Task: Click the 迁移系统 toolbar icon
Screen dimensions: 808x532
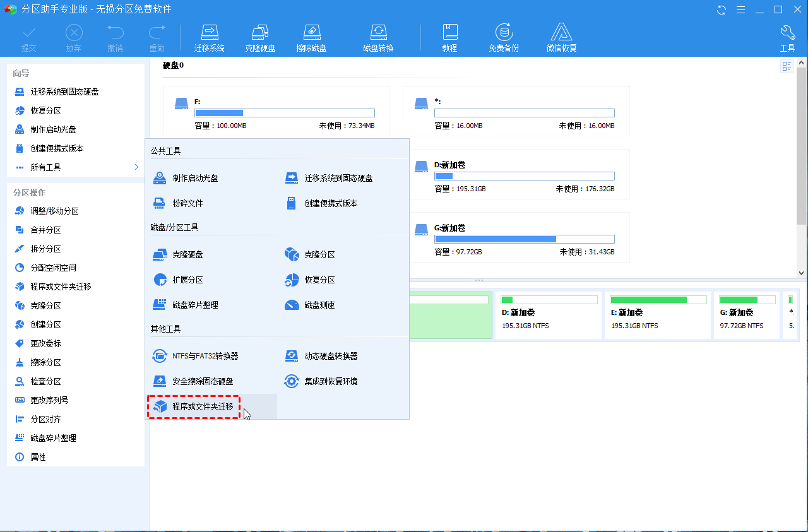Action: (x=209, y=33)
